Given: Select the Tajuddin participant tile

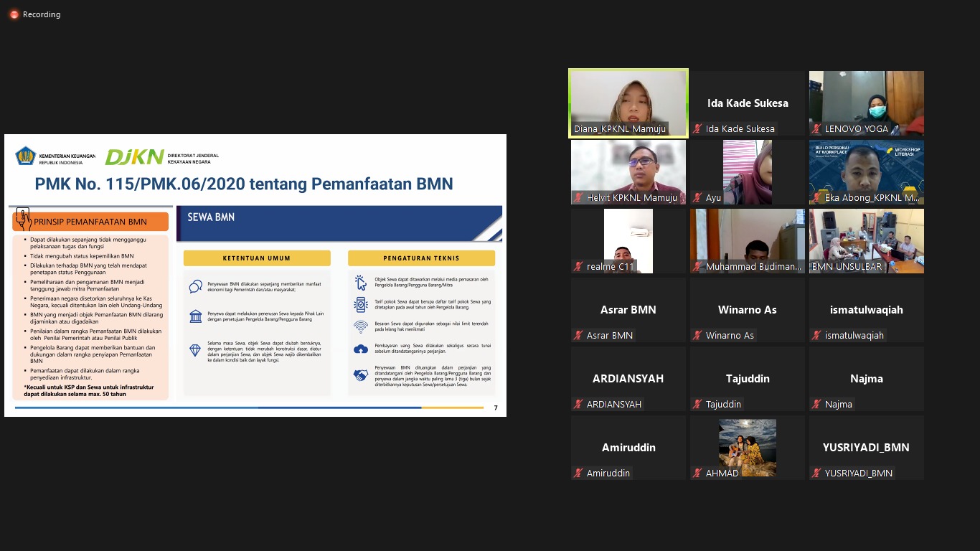Looking at the screenshot, I should tap(748, 379).
